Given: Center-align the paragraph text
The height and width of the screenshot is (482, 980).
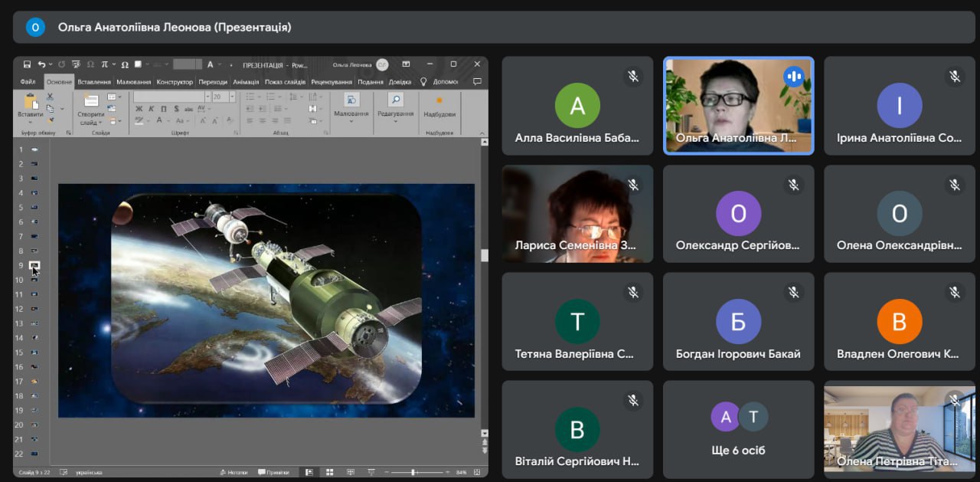Looking at the screenshot, I should (x=262, y=120).
